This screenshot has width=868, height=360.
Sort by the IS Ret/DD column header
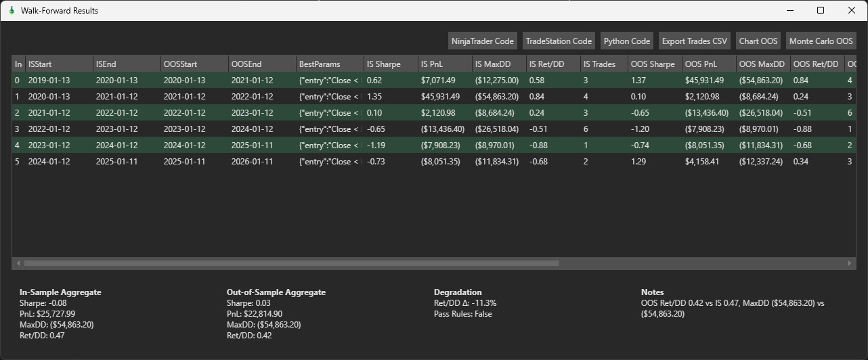pyautogui.click(x=553, y=64)
